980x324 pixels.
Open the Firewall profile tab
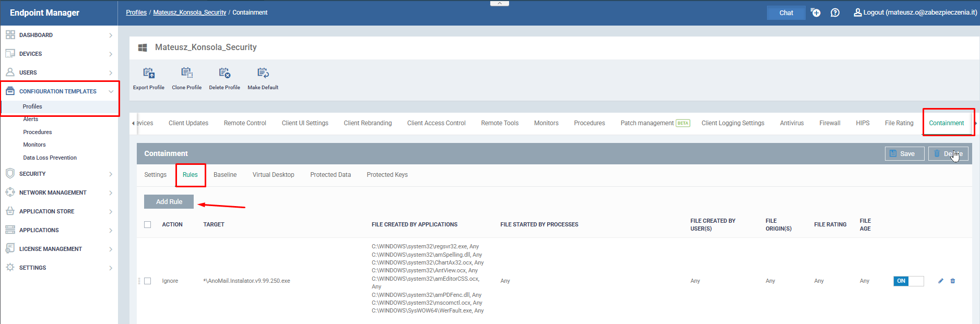click(x=830, y=123)
